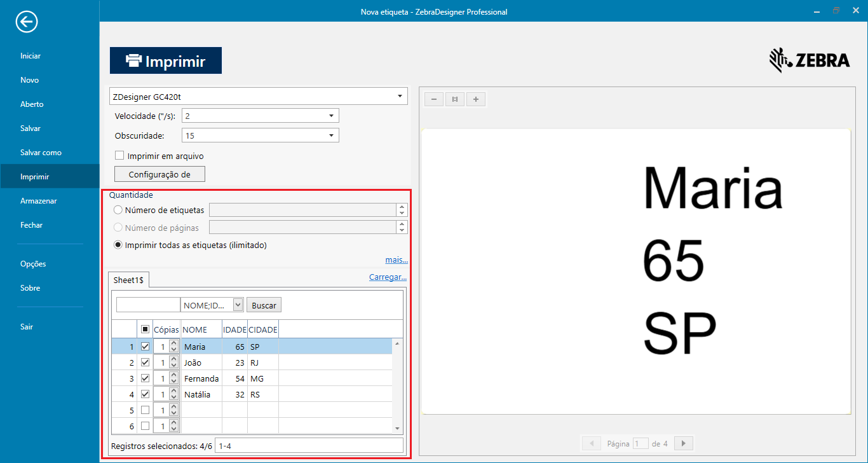Open the Obscuridade dropdown

pyautogui.click(x=331, y=135)
